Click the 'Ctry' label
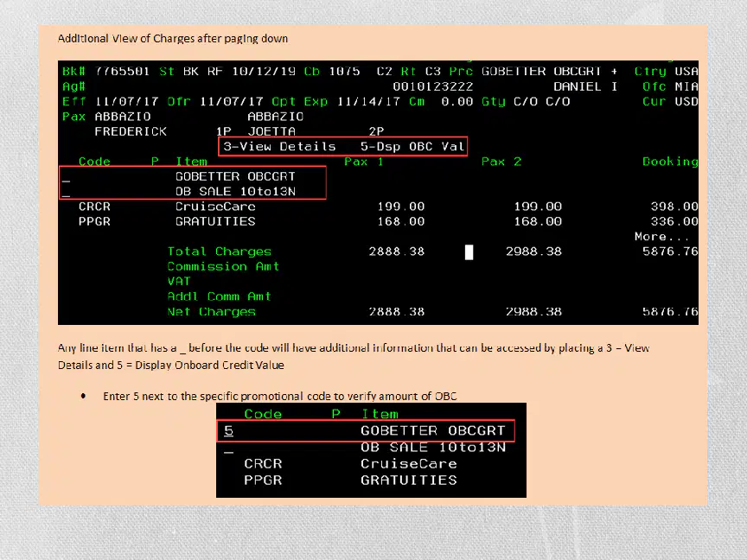This screenshot has height=560, width=747. coord(650,72)
